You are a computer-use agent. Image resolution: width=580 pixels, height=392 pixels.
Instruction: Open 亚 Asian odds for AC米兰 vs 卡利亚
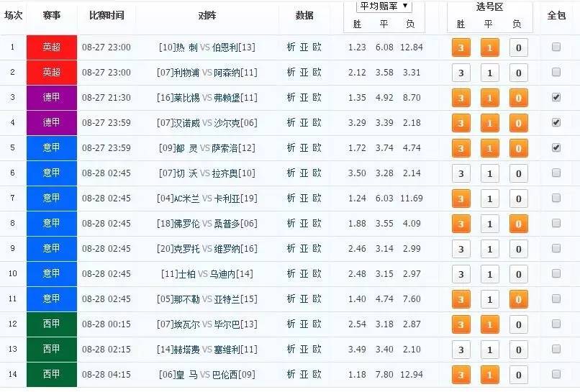click(304, 198)
